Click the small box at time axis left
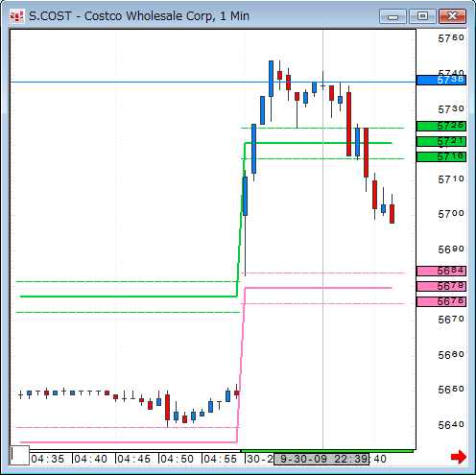 (x=20, y=455)
